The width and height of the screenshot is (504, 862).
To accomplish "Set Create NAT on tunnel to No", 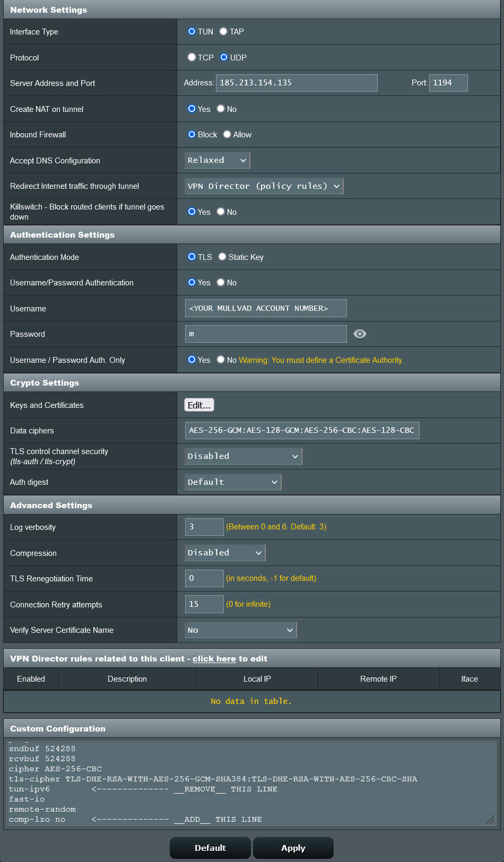I will 221,109.
